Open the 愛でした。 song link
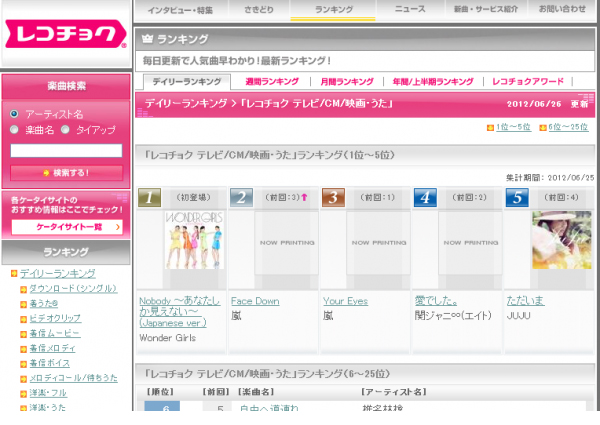The image size is (600, 425). [436, 301]
